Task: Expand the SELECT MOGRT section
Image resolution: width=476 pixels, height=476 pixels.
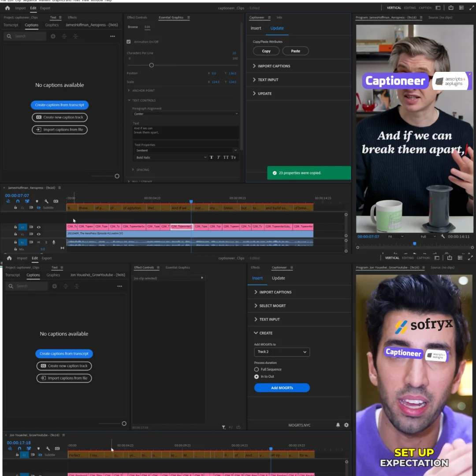Action: [272, 306]
